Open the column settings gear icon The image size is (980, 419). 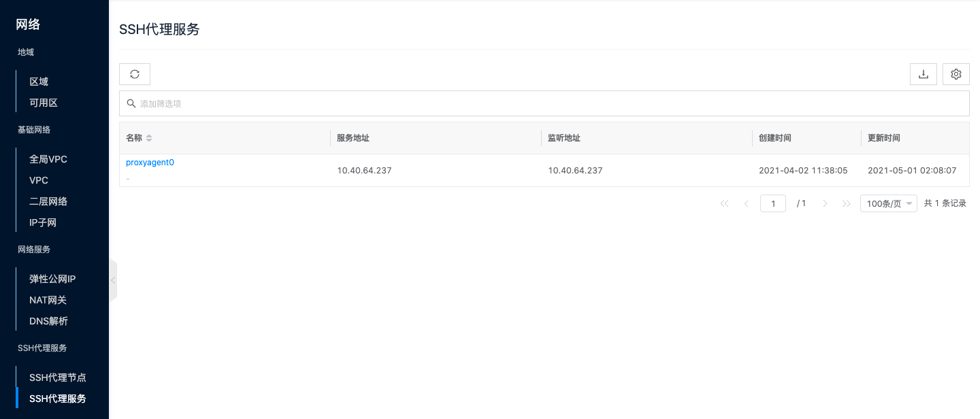(x=956, y=74)
